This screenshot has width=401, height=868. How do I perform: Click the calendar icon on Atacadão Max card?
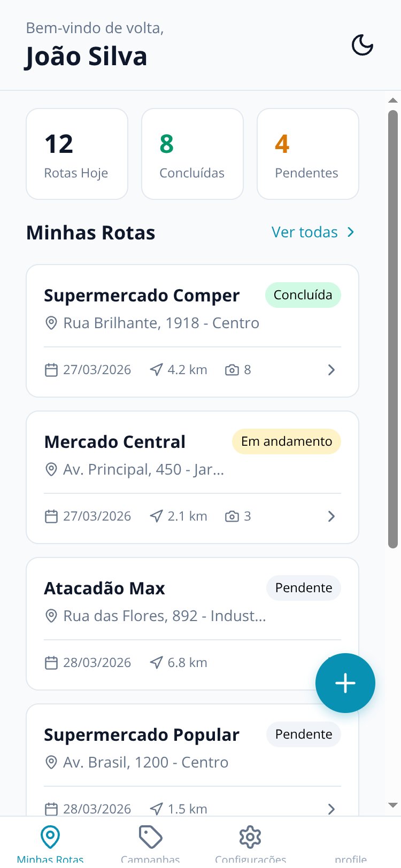[x=51, y=663]
